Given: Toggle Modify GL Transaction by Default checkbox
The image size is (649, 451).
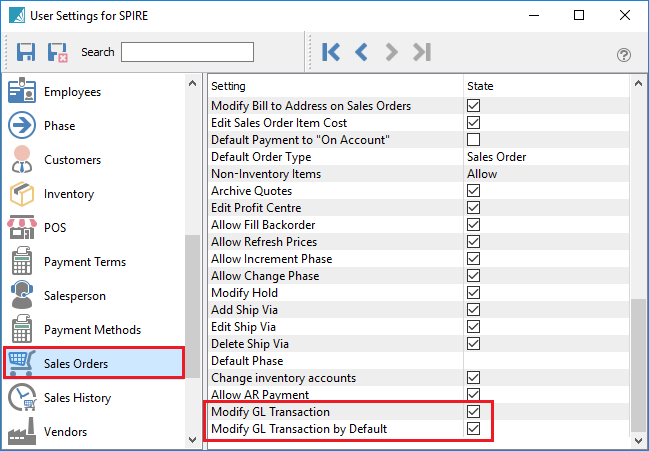Looking at the screenshot, I should [x=474, y=428].
